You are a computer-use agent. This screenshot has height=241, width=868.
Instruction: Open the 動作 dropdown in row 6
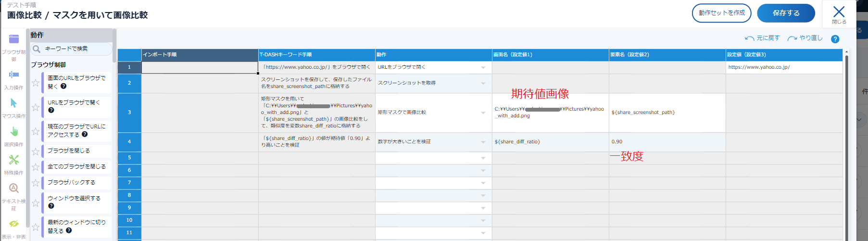[483, 170]
